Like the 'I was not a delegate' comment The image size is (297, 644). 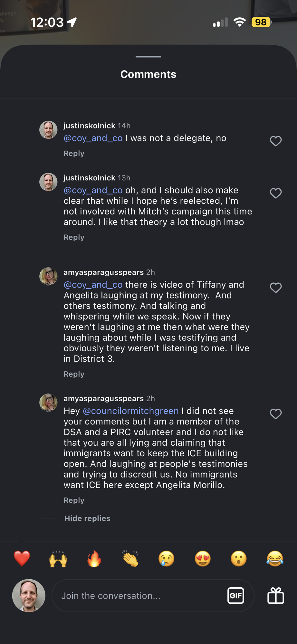click(276, 141)
